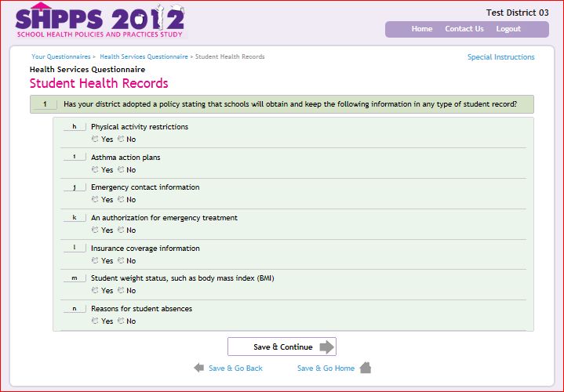Pick No for Insurance coverage information
Image resolution: width=564 pixels, height=392 pixels.
tap(121, 260)
